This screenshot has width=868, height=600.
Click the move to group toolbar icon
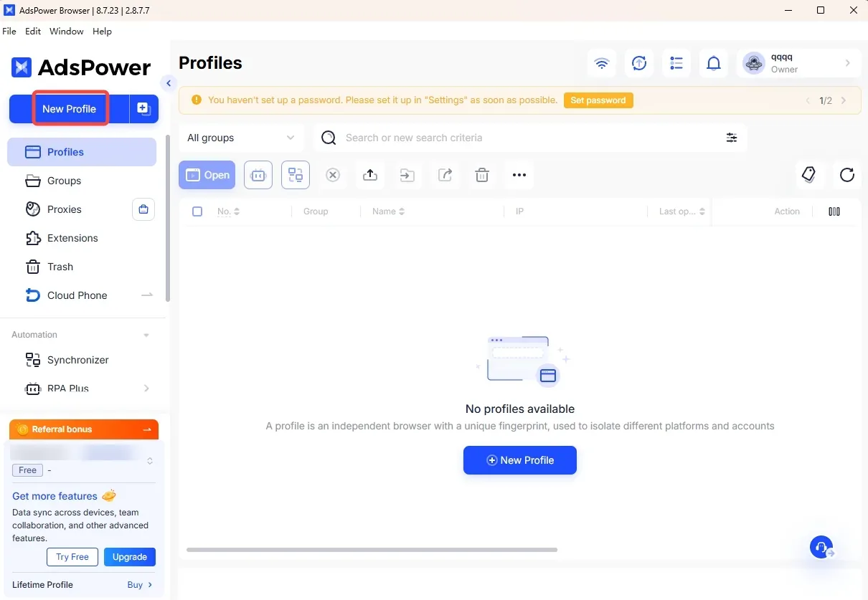[x=407, y=175]
